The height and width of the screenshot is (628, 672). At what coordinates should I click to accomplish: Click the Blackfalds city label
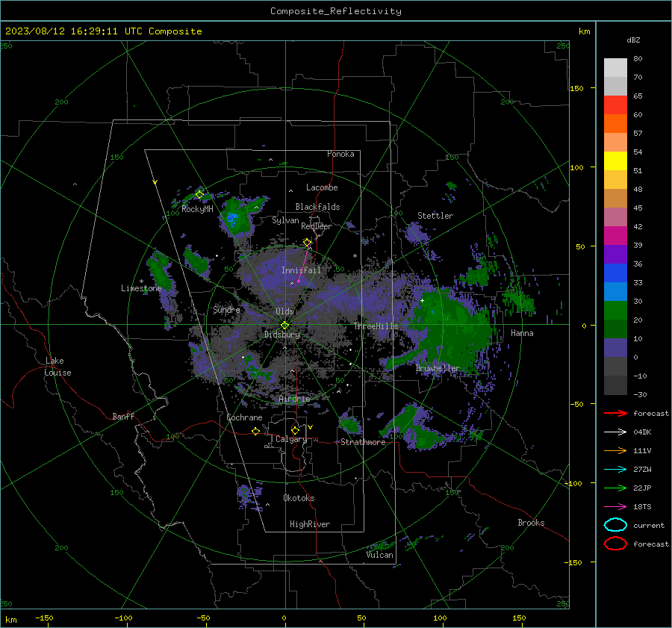point(317,207)
